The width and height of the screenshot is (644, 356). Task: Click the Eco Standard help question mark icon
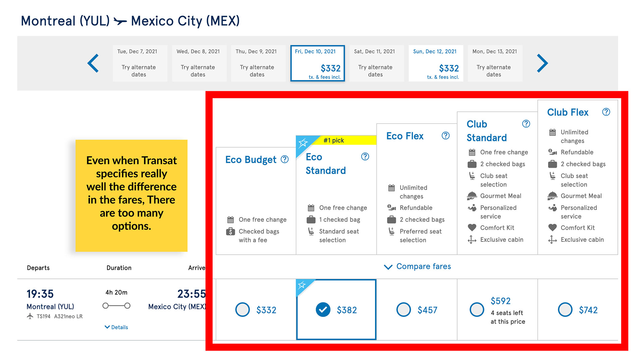365,157
